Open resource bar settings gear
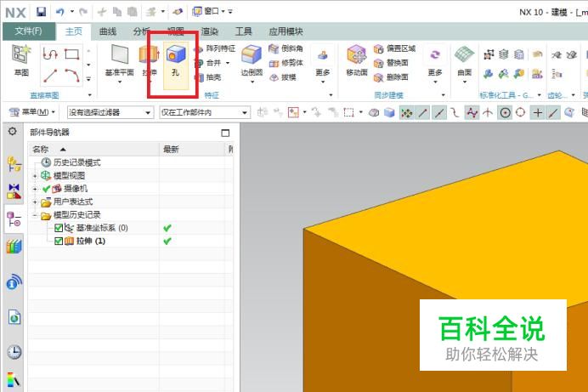The image size is (588, 392). 13,131
